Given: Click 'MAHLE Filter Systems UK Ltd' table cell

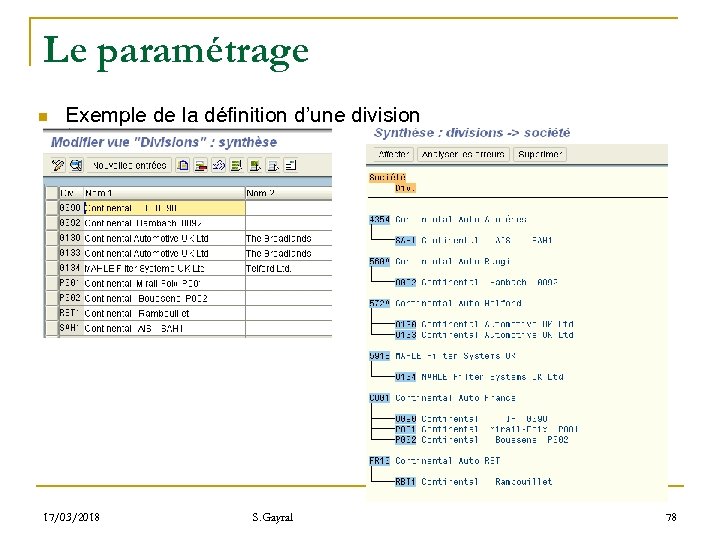Looking at the screenshot, I should pos(164,268).
